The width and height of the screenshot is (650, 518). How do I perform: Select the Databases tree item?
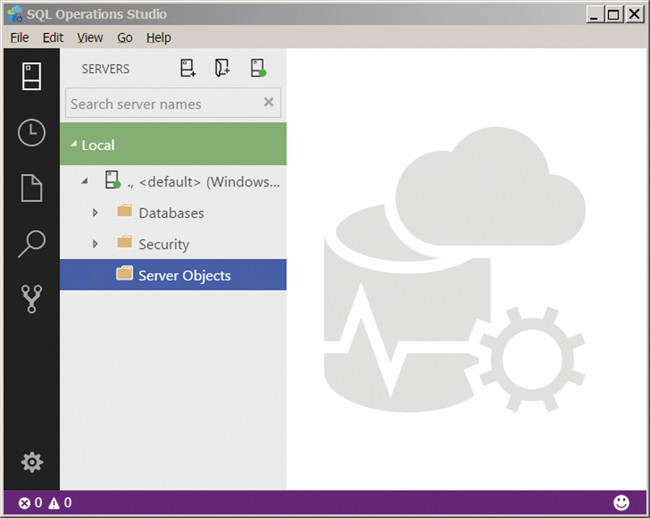[173, 213]
